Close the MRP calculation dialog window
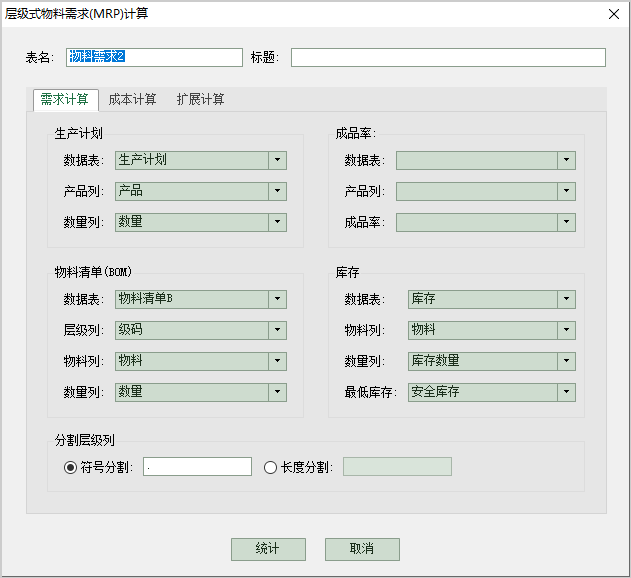Screen dimensions: 631x578 [612, 13]
